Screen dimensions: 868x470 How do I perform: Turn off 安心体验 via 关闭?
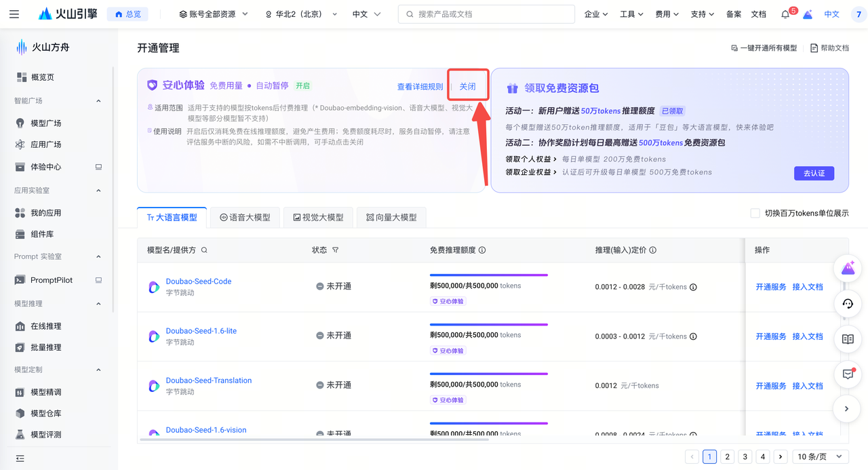point(468,86)
